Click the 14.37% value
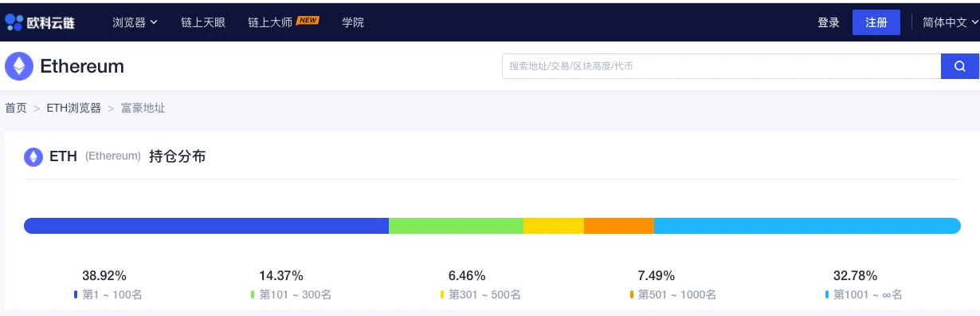Screen dimensions: 980x316 click(x=281, y=275)
